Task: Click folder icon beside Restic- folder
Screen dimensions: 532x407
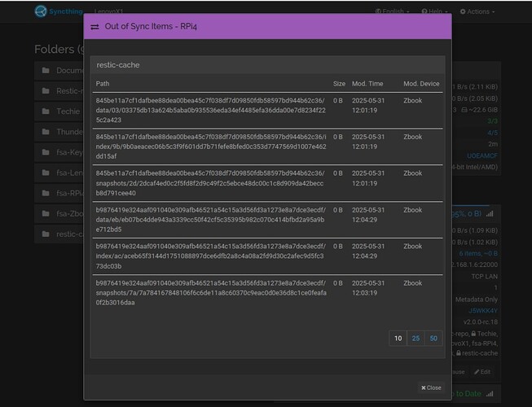Action: (46, 91)
